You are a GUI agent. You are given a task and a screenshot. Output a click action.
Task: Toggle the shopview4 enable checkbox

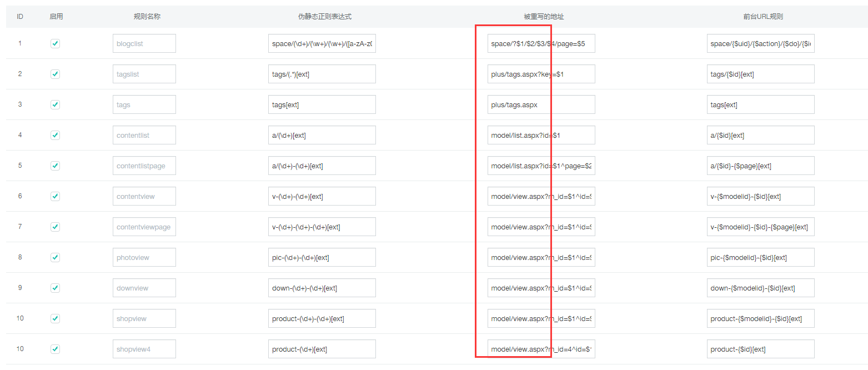[55, 348]
